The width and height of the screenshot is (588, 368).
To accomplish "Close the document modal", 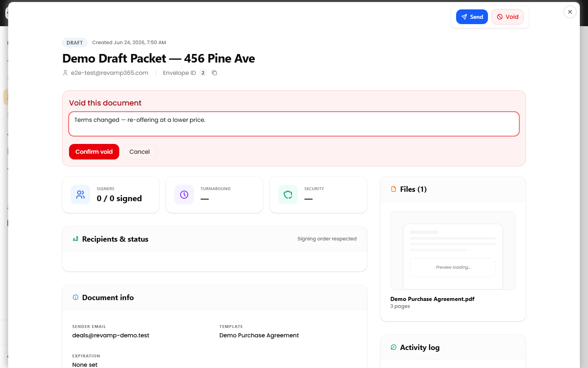I will click(x=570, y=12).
